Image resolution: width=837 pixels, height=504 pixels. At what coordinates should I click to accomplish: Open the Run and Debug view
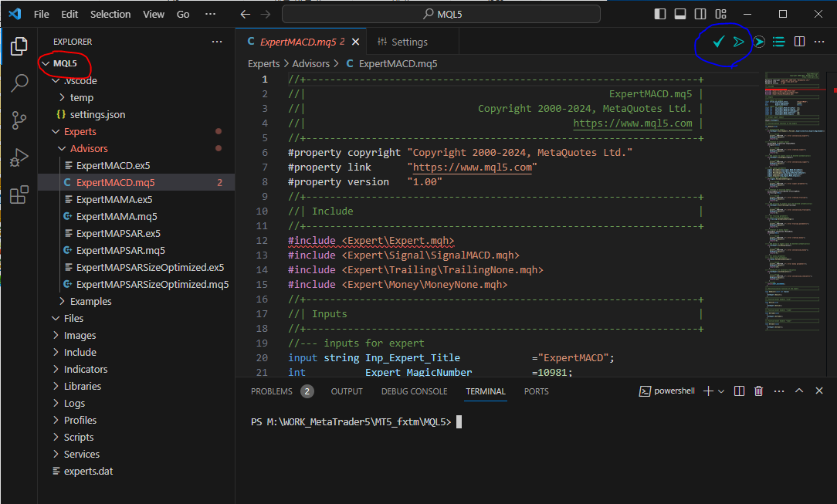19,157
